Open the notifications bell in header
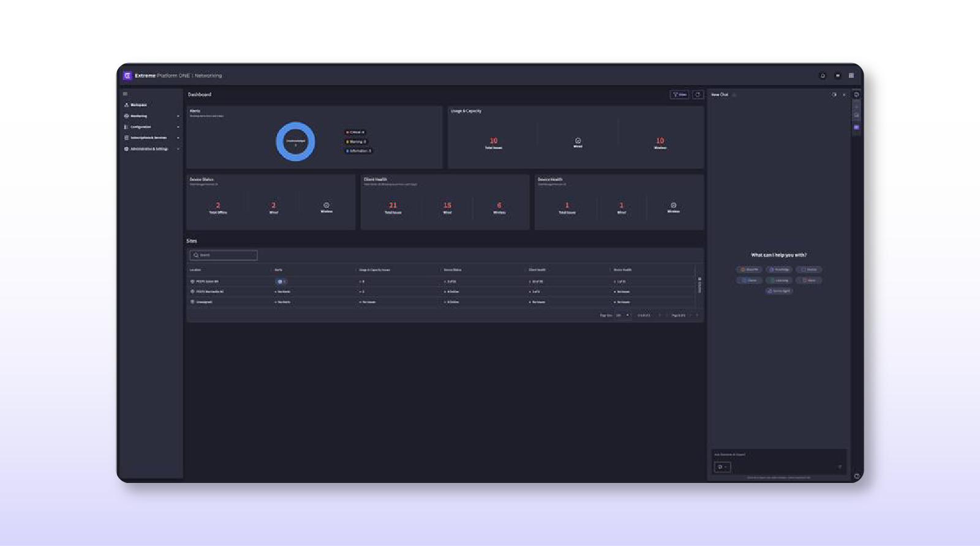This screenshot has height=546, width=980. pyautogui.click(x=823, y=75)
